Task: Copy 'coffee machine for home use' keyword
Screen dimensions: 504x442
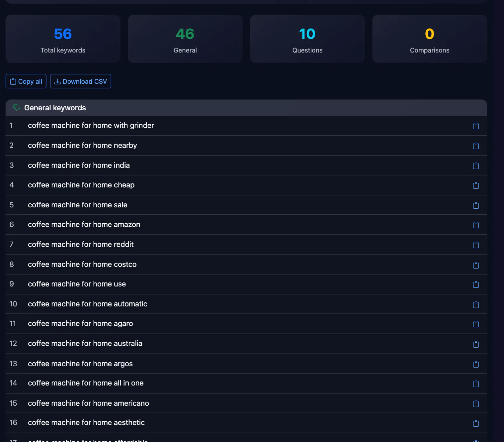Action: [476, 284]
